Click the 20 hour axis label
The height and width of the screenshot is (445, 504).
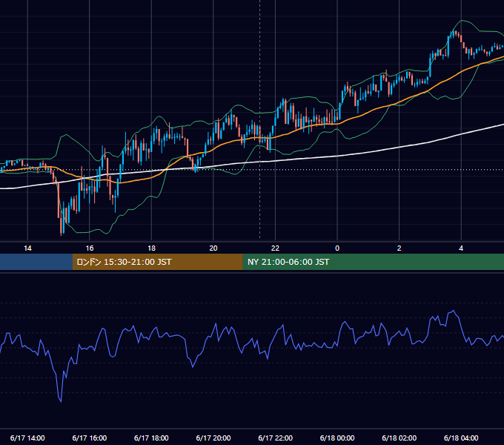[213, 248]
